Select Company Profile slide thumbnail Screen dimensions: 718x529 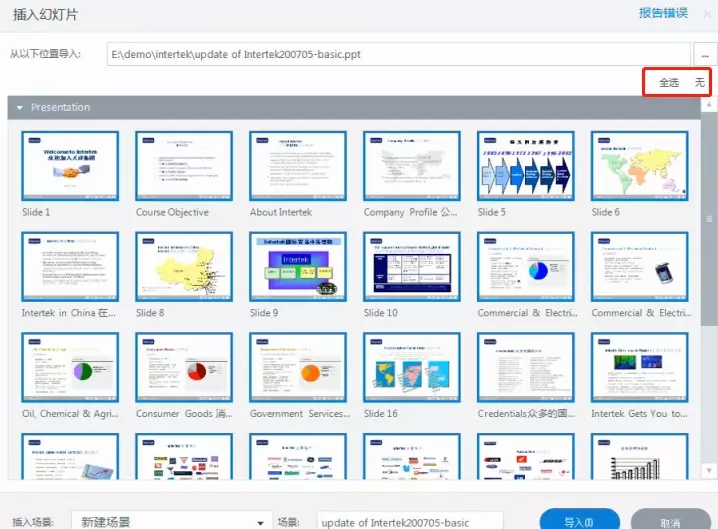click(x=412, y=166)
